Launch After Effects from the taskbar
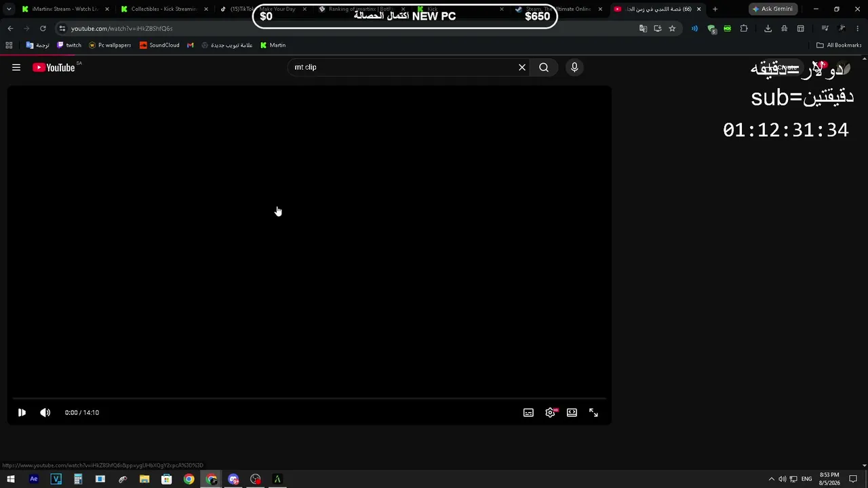 pyautogui.click(x=34, y=479)
